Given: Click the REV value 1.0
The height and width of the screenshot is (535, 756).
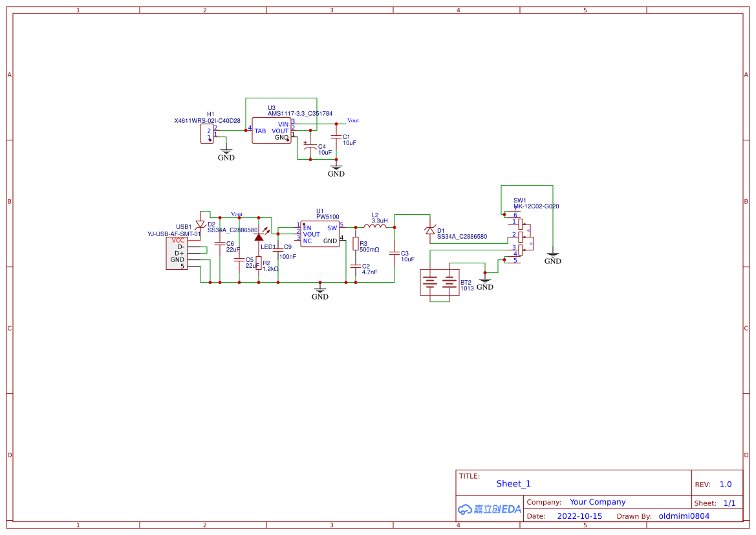Looking at the screenshot, I should pos(726,485).
